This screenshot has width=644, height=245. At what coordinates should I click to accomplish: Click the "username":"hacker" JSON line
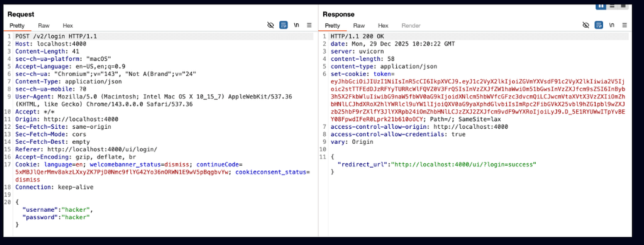pyautogui.click(x=58, y=210)
